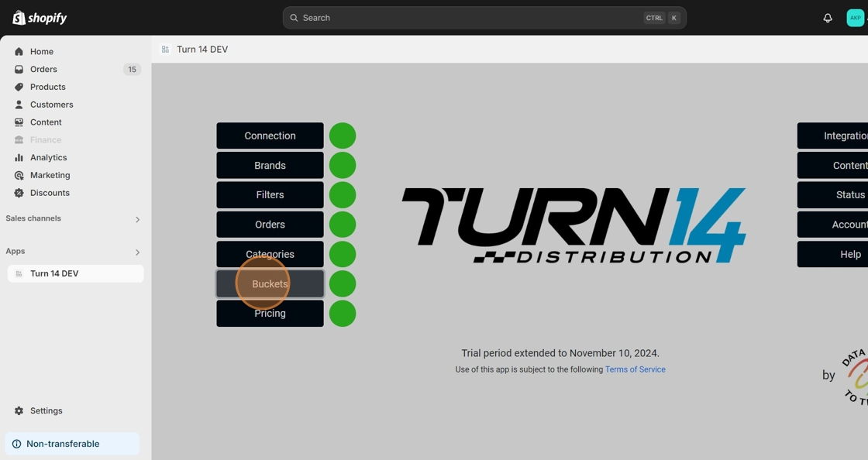
Task: Click the Turn 14 DEV sidebar app icon
Action: pos(19,273)
